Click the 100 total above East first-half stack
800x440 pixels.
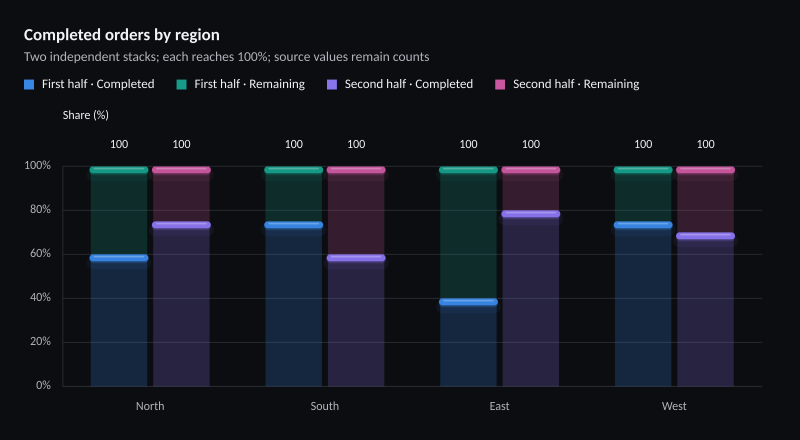[x=468, y=144]
